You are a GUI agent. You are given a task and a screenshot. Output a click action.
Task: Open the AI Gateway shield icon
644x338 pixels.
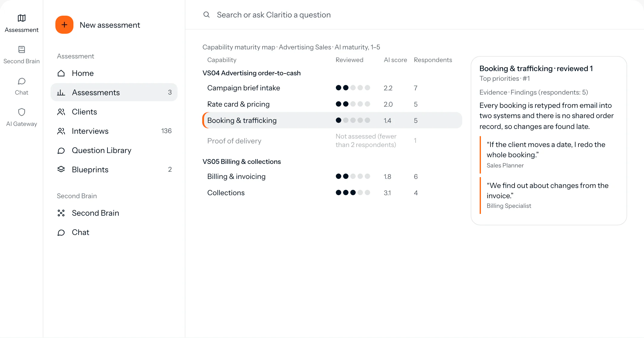click(22, 112)
